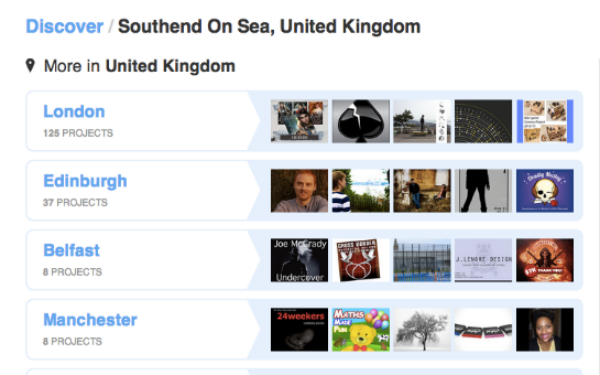600x375 pixels.
Task: Open the black silhouette legs thumbnail
Action: 483,191
